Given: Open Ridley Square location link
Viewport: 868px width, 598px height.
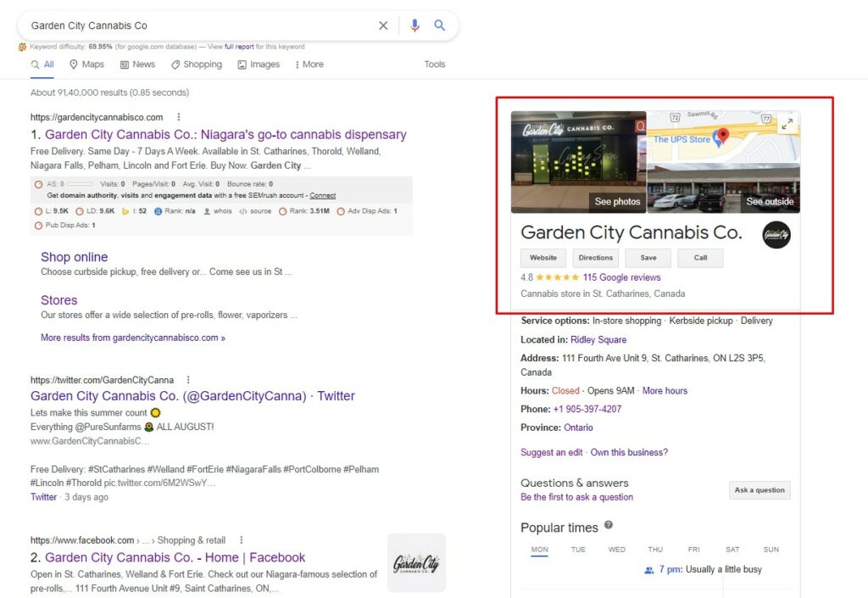Looking at the screenshot, I should 598,340.
